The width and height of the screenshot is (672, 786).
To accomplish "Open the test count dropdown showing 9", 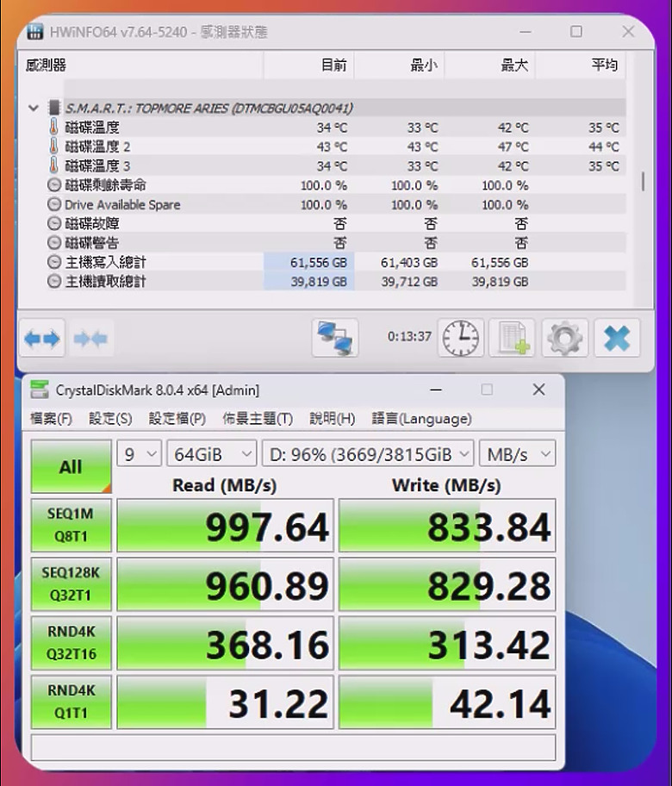I will 140,455.
